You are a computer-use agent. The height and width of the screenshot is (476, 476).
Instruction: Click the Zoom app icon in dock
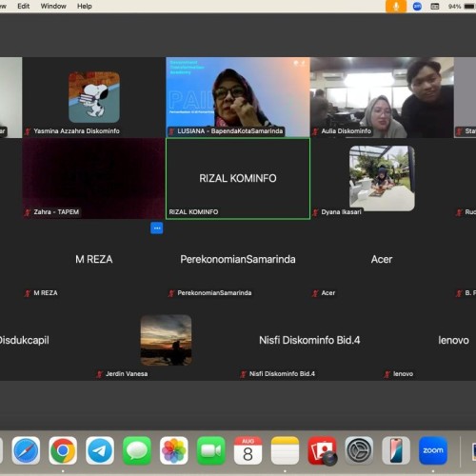(x=433, y=450)
